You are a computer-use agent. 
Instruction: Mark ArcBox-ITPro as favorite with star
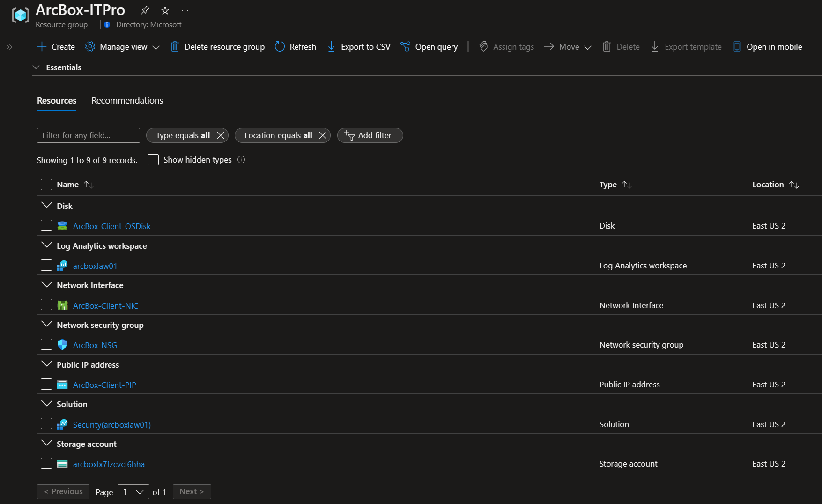pyautogui.click(x=165, y=10)
